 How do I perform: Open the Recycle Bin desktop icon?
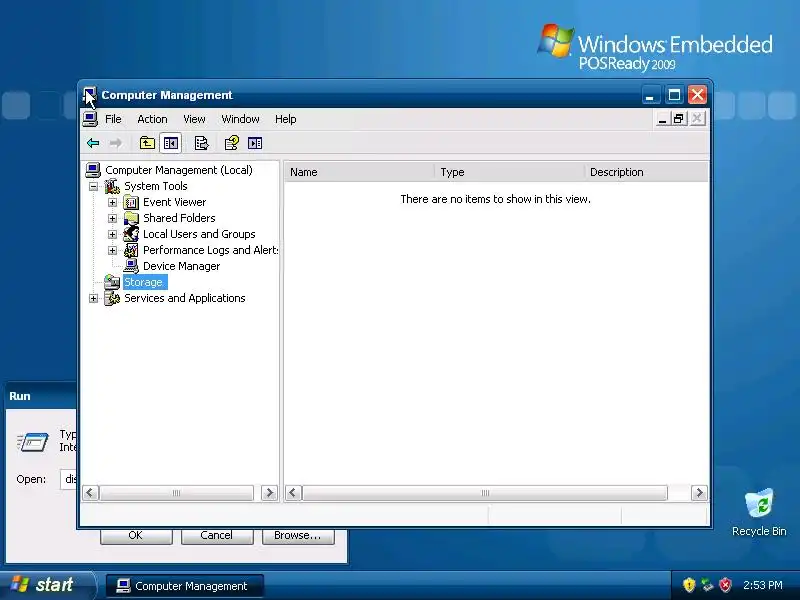[759, 504]
